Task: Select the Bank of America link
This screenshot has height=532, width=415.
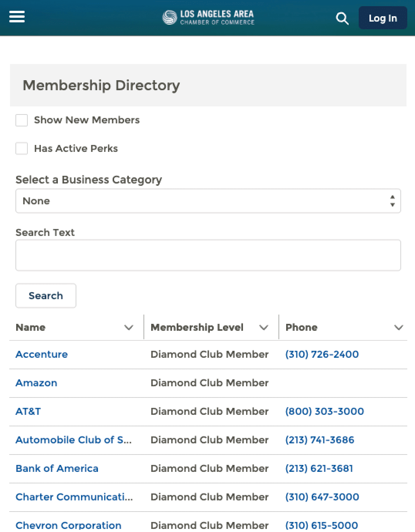Action: pos(57,468)
